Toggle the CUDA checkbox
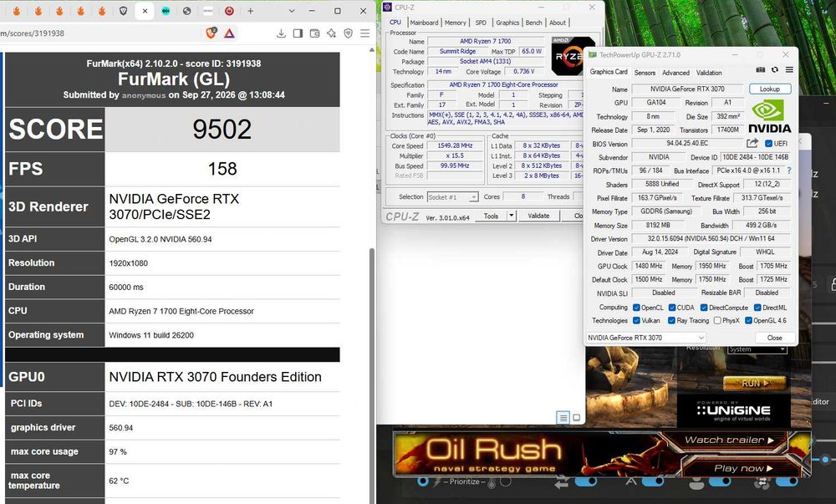This screenshot has height=504, width=836. [x=672, y=308]
